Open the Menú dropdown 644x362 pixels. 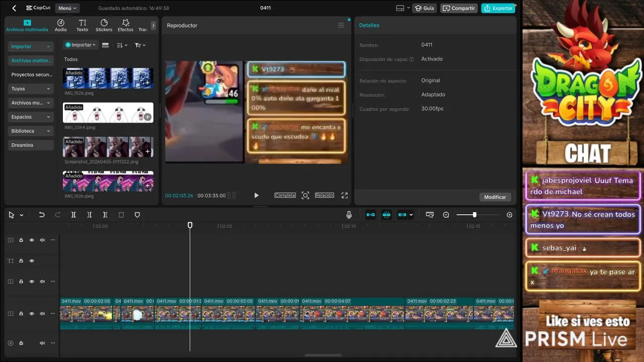(67, 8)
